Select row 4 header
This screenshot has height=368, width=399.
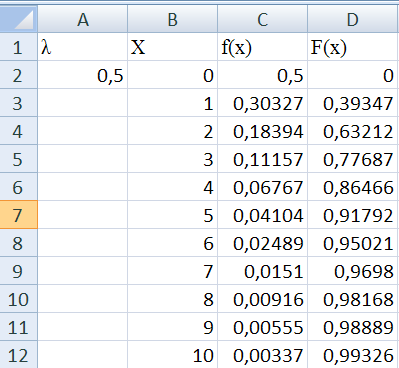tap(18, 131)
